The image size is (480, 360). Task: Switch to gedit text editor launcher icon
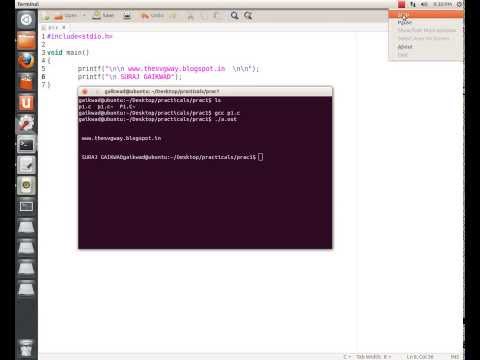[x=26, y=165]
